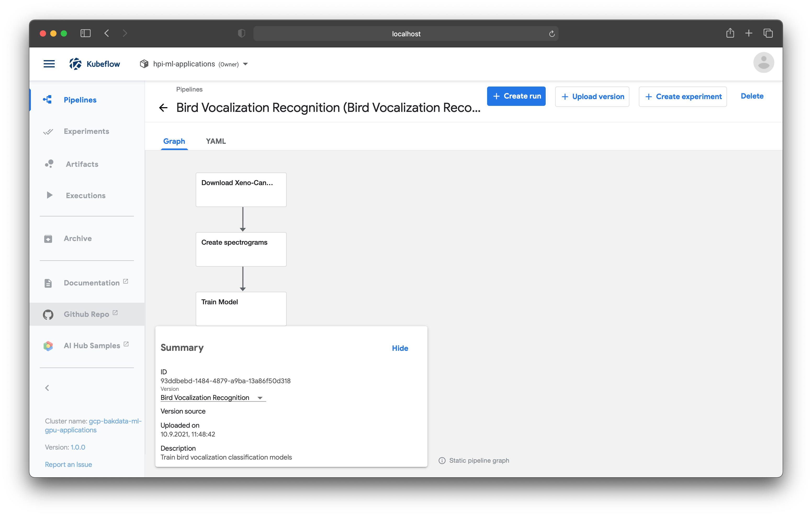Open the Archive section
Viewport: 812px width, 516px height.
(77, 238)
